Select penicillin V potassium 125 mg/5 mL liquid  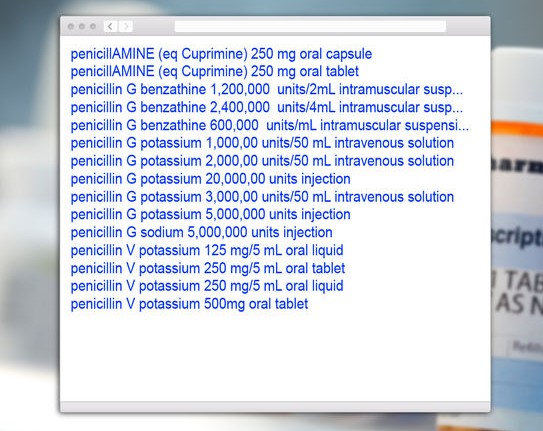point(207,250)
